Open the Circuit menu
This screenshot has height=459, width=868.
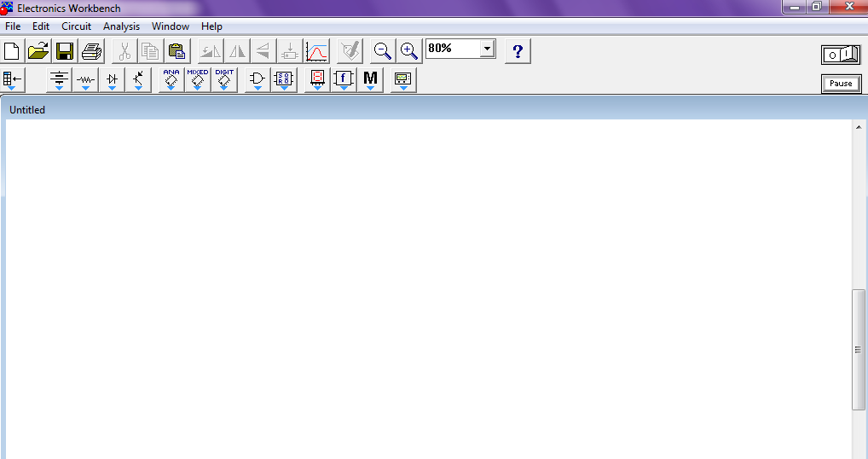click(77, 26)
